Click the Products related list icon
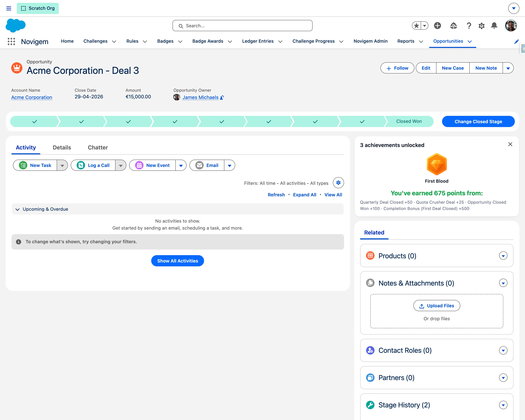This screenshot has width=525, height=420. click(x=370, y=256)
